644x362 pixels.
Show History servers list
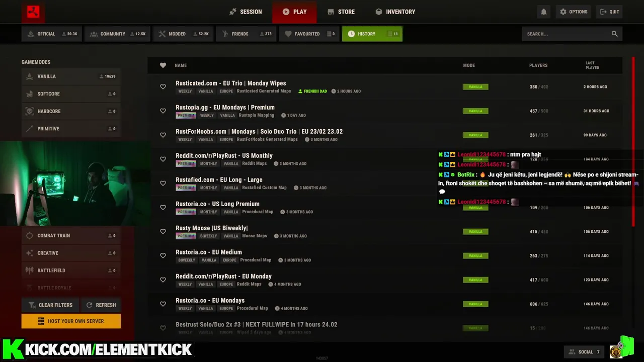372,34
